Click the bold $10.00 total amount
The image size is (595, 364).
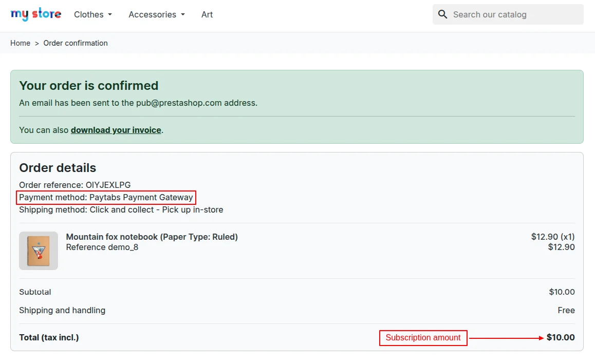[561, 337]
